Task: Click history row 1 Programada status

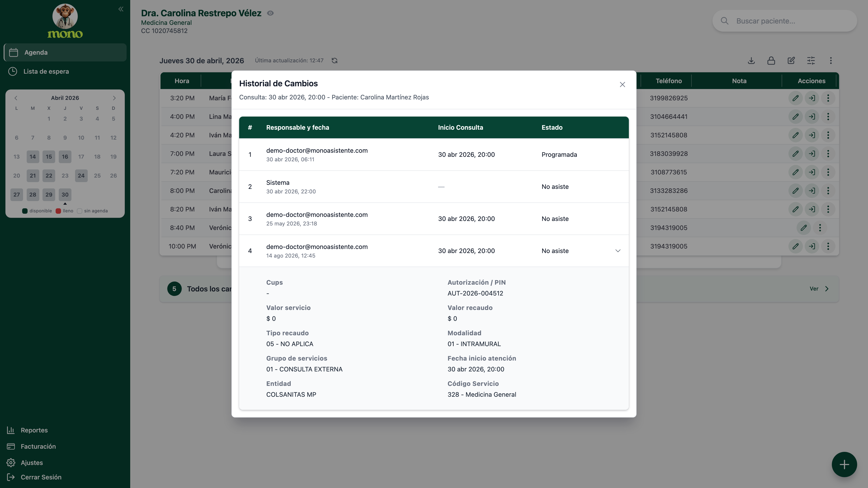Action: tap(559, 155)
